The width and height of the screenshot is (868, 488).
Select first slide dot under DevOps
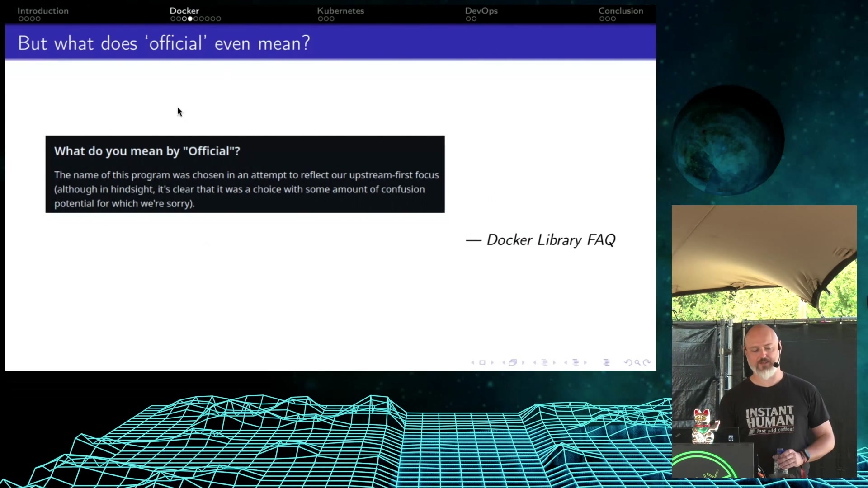468,19
